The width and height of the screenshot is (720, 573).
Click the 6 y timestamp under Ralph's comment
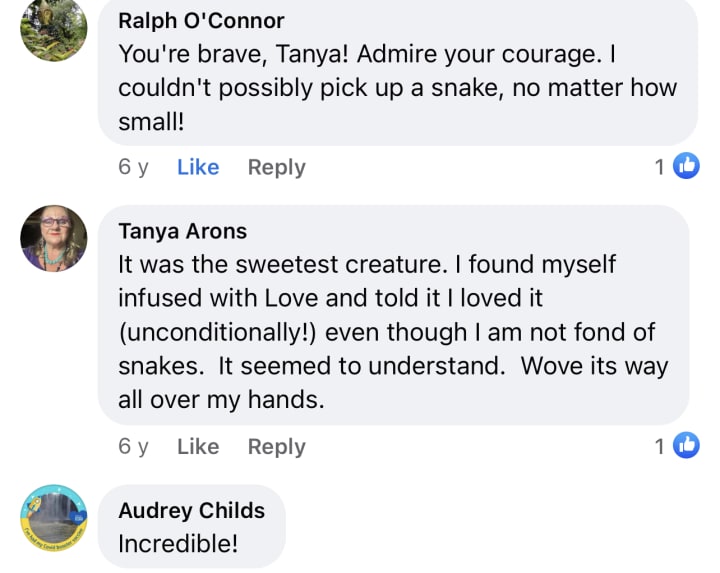pos(133,167)
